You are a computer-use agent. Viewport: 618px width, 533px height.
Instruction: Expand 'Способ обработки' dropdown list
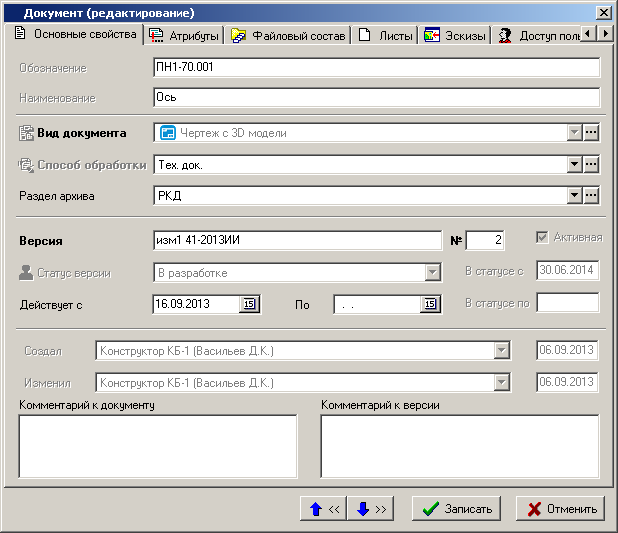point(575,165)
